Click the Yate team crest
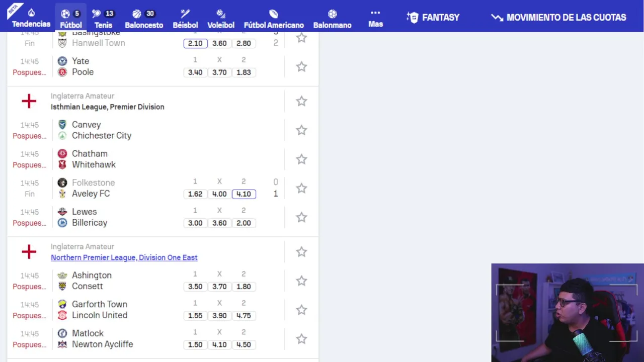This screenshot has width=644, height=362. click(x=62, y=61)
